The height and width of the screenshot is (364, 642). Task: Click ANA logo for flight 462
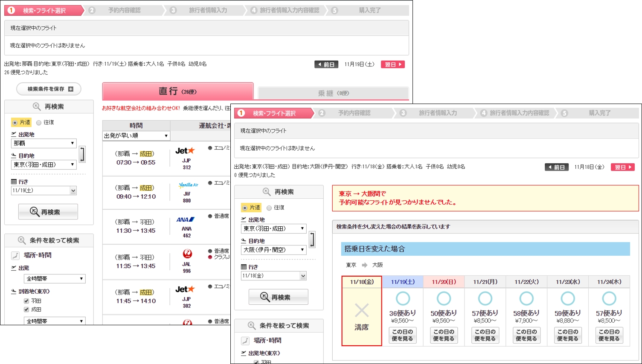186,220
